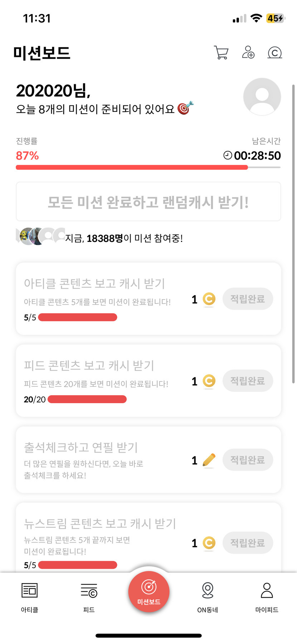Tap the add friend icon
The height and width of the screenshot is (644, 297).
coord(248,52)
